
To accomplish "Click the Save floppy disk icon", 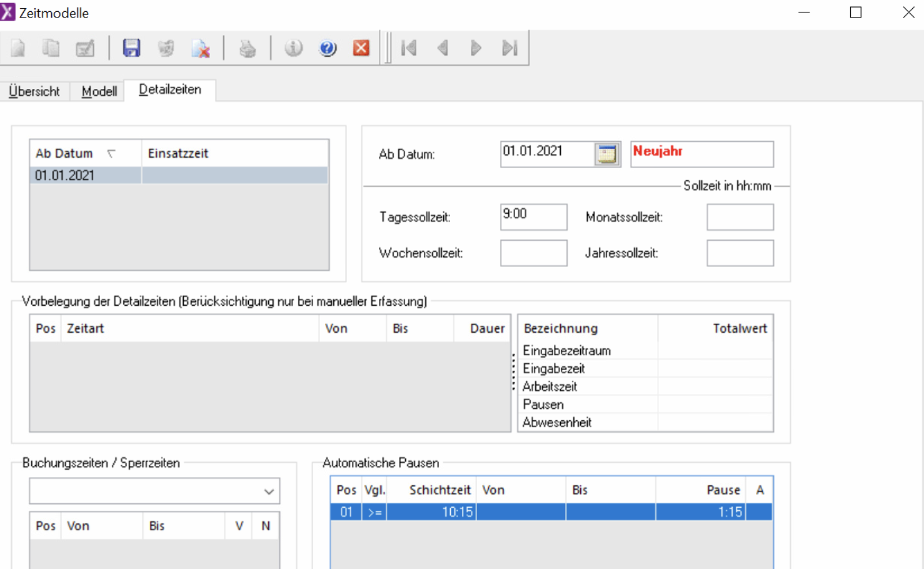I will pos(131,48).
